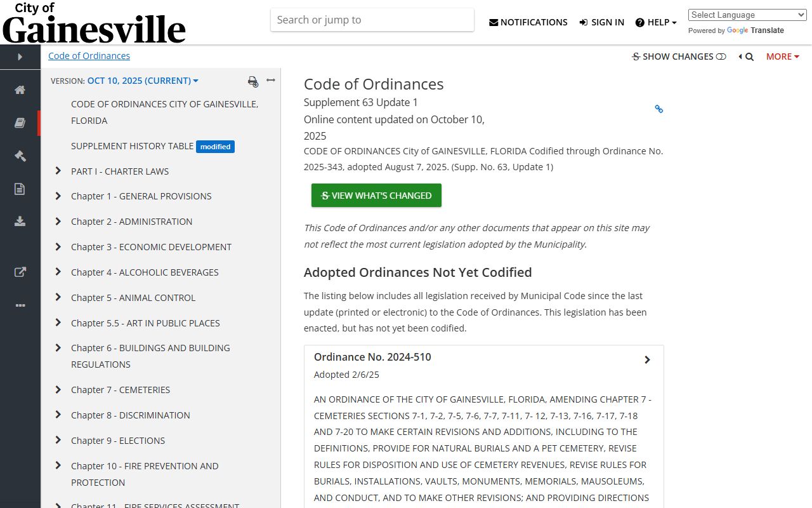Image resolution: width=812 pixels, height=508 pixels.
Task: Expand Chapter 5.5 - Art in Public Places chevron
Action: [x=58, y=323]
